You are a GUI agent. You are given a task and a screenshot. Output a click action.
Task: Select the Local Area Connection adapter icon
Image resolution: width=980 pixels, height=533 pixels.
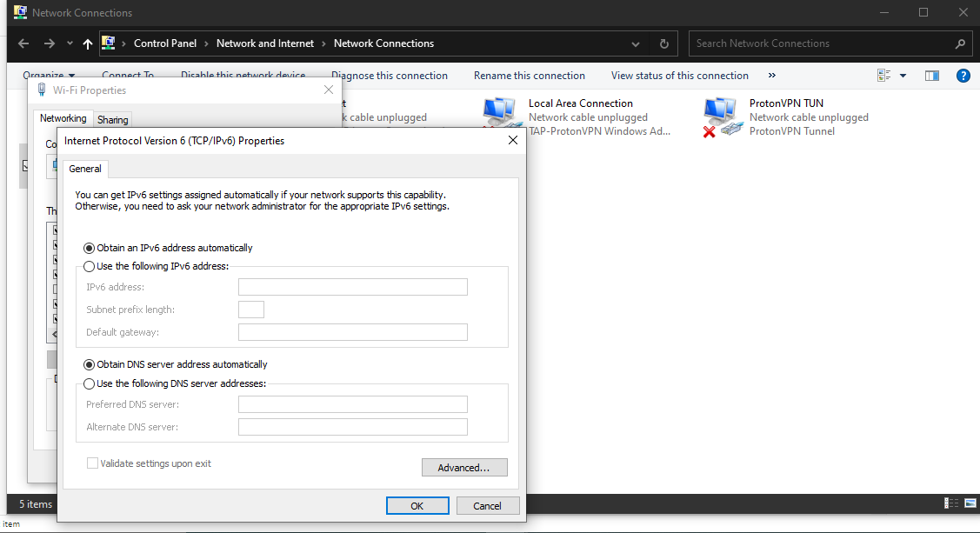pyautogui.click(x=501, y=117)
